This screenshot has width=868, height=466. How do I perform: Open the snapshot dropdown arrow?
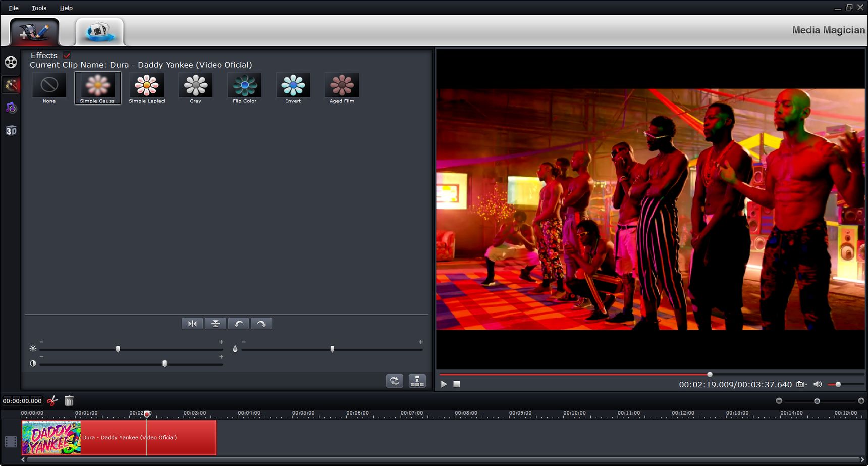806,384
